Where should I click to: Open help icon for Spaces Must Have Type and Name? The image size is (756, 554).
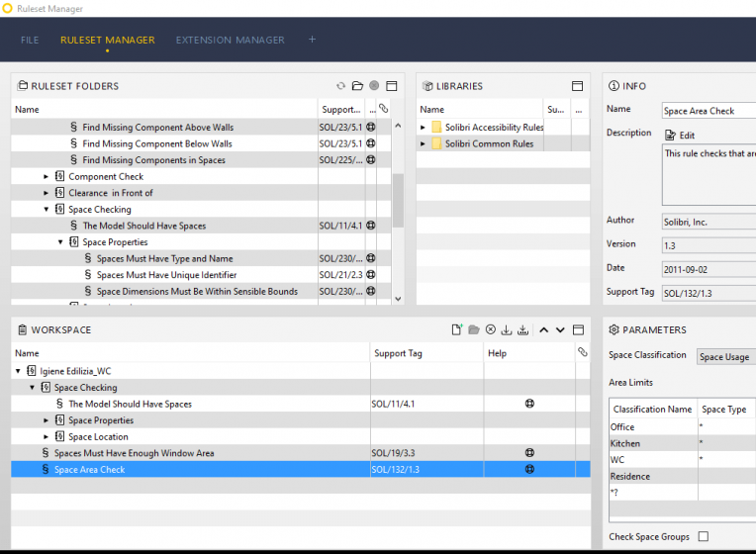(371, 258)
